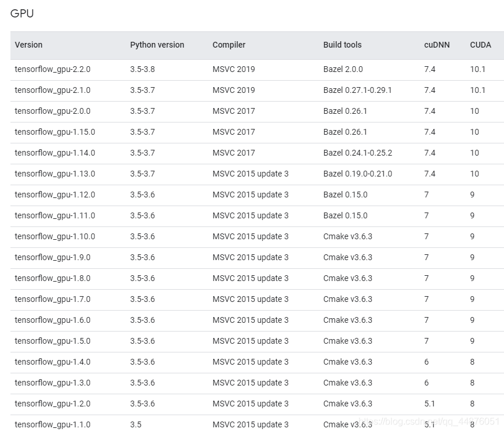The width and height of the screenshot is (504, 432).
Task: Click the tensorflow_gpu-2.0.0 cell
Action: click(53, 111)
